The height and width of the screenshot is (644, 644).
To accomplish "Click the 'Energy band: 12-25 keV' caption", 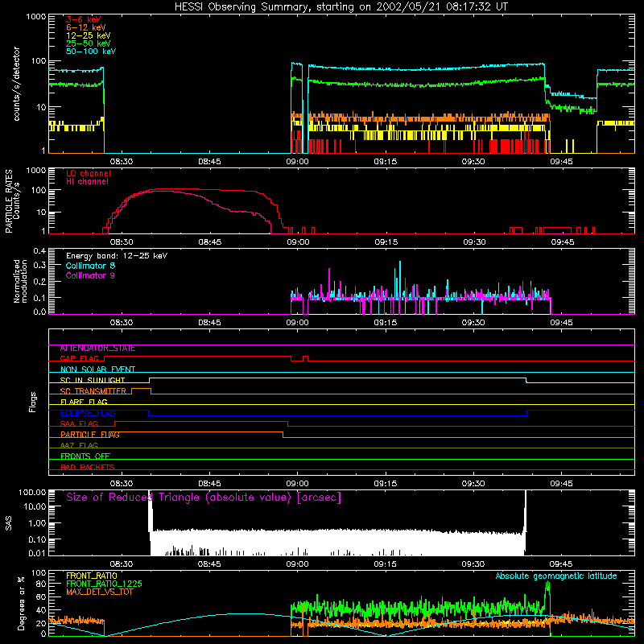I will pos(117,255).
